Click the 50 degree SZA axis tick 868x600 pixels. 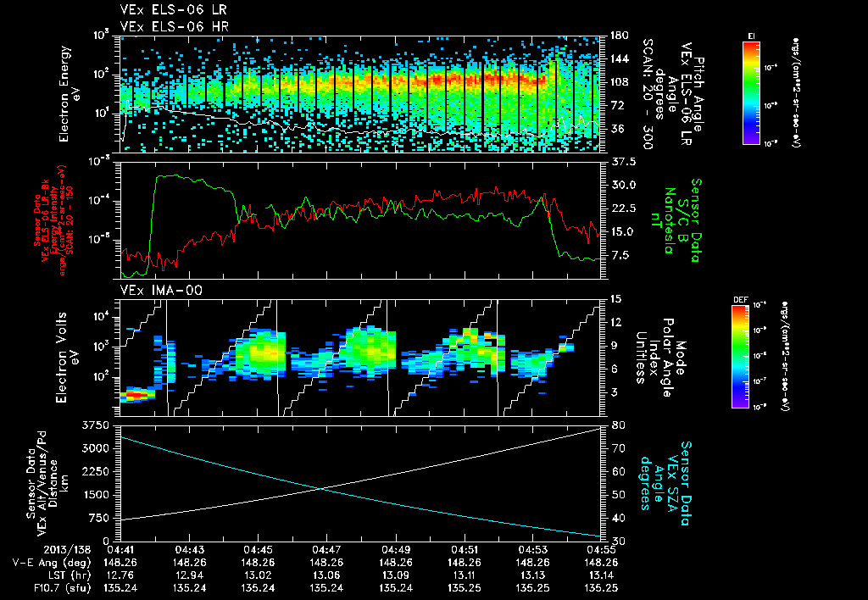[x=618, y=495]
